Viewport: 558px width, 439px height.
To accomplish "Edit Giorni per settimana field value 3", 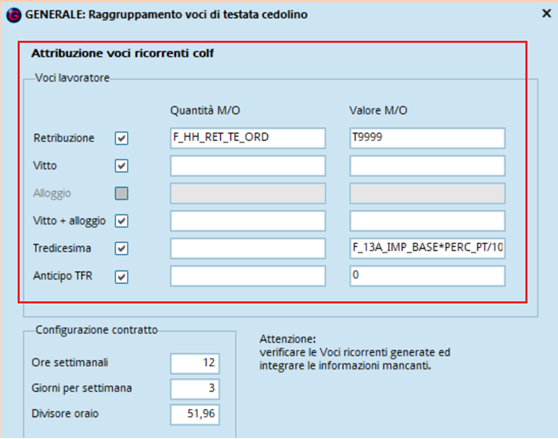I will 195,389.
